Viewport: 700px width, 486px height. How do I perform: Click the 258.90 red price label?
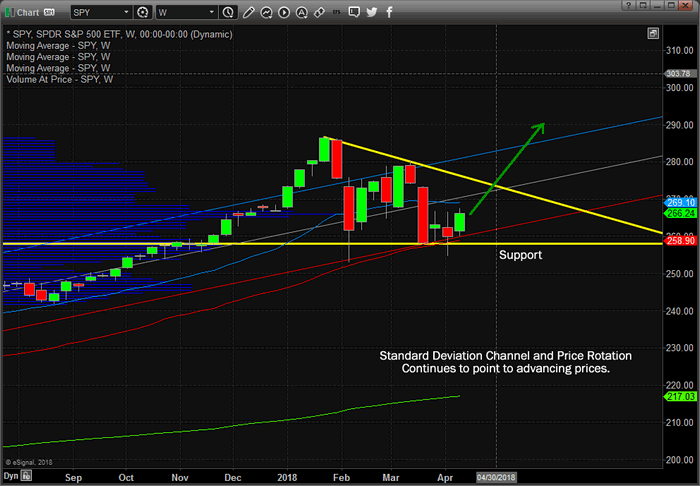coord(680,241)
